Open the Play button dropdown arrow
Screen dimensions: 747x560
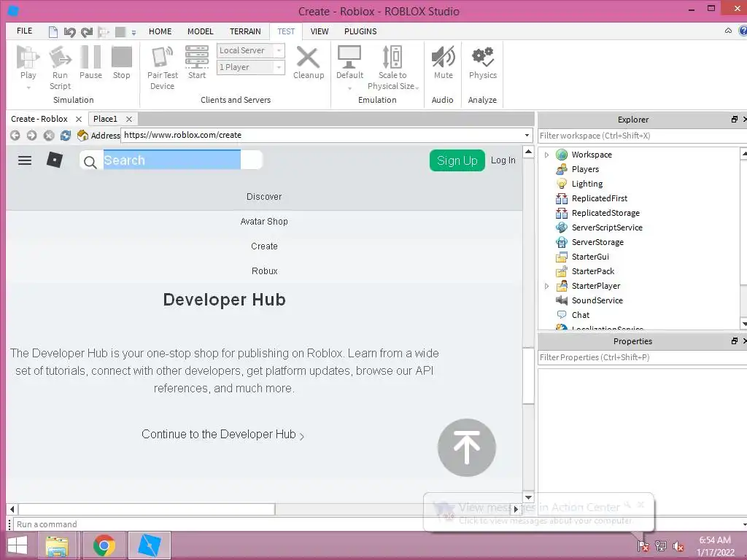tap(28, 87)
